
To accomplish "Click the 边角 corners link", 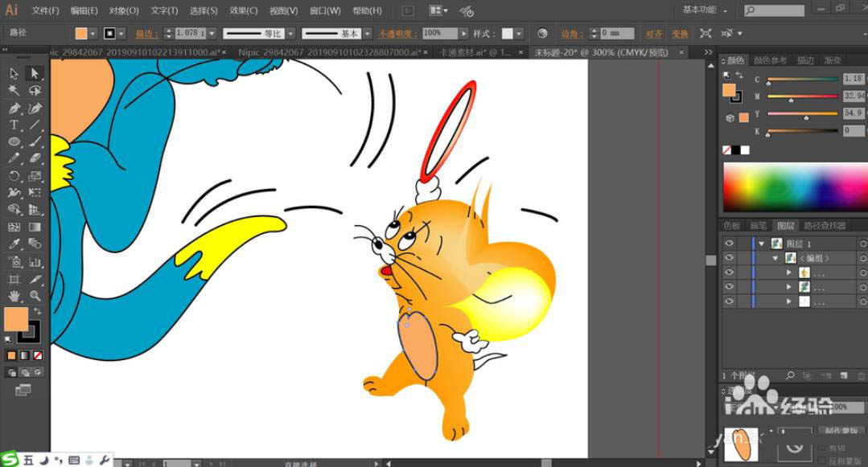I will pos(571,34).
